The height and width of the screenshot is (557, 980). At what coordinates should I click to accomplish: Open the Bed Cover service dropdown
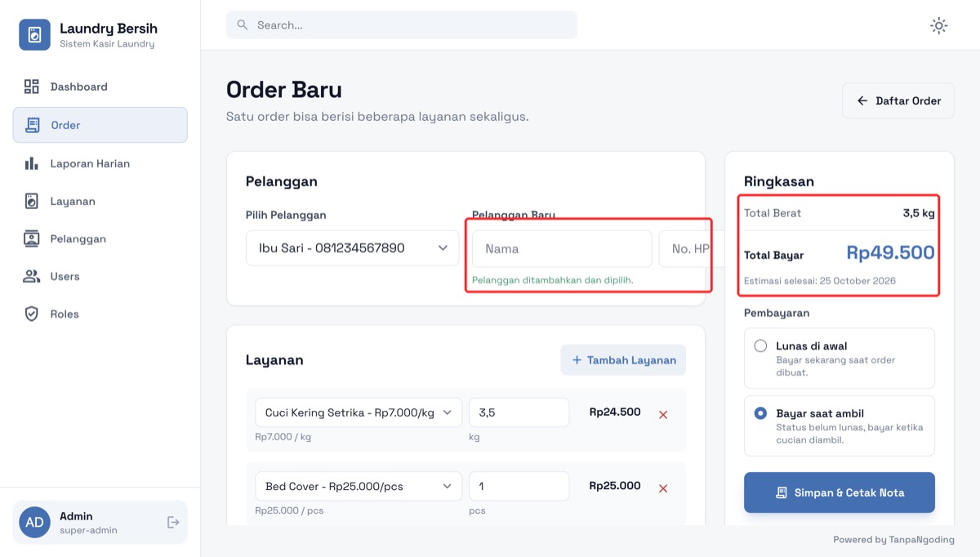(359, 486)
